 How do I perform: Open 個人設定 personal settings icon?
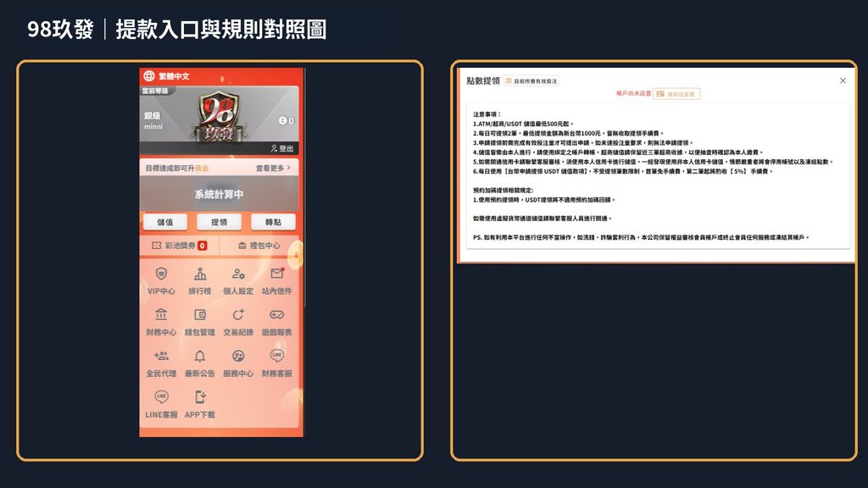point(238,274)
